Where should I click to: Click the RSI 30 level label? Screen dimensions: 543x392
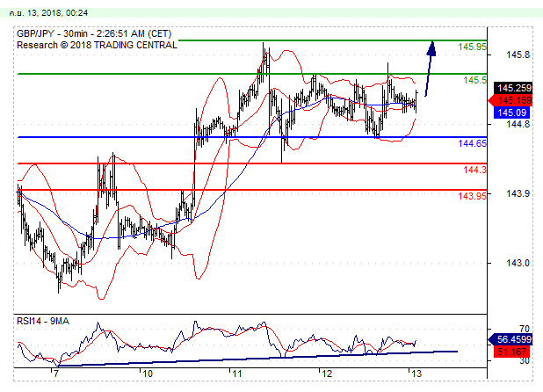[x=525, y=360]
